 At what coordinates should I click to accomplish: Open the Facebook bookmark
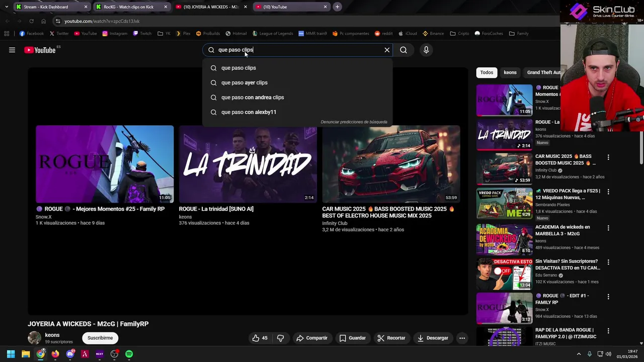click(x=32, y=34)
